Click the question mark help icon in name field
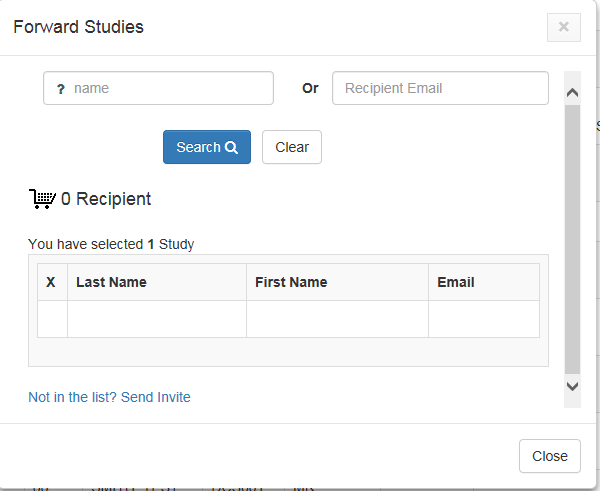 tap(61, 89)
